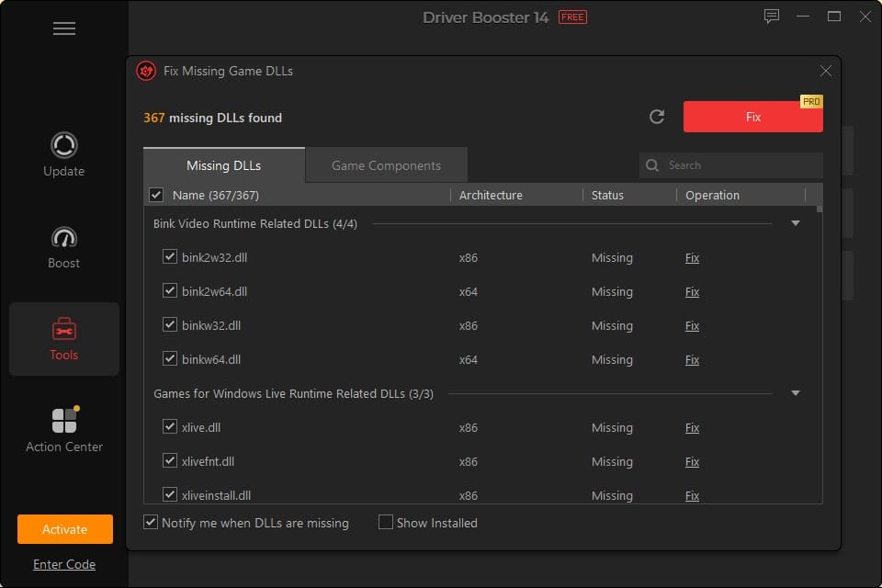
Task: Toggle the select-all Name checkbox
Action: coord(156,195)
